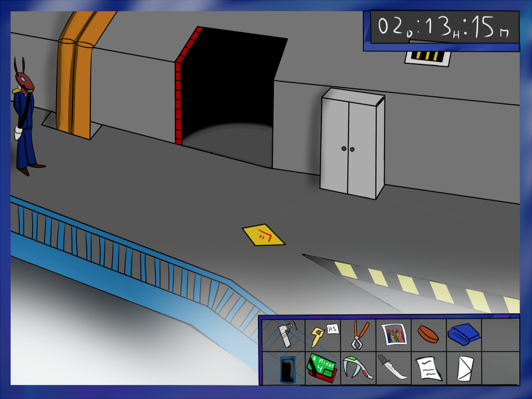532x399 pixels.
Task: Pick the yellow key tagged H.S.
Action: pyautogui.click(x=321, y=335)
